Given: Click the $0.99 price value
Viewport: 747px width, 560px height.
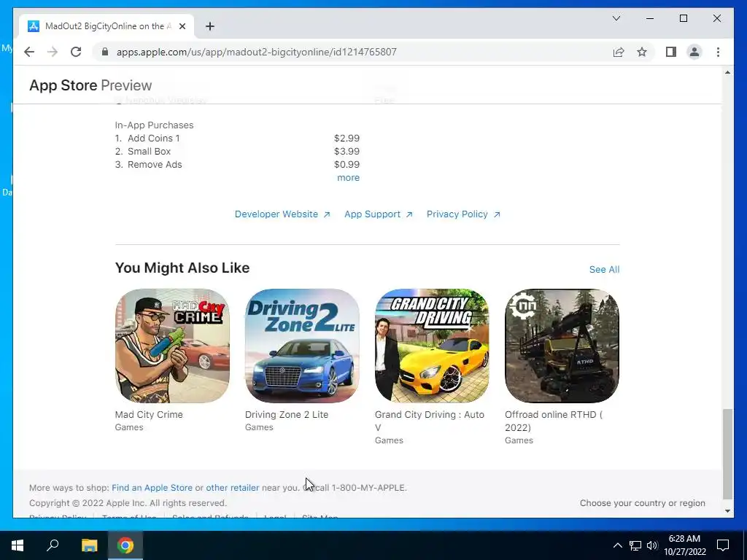Looking at the screenshot, I should (x=347, y=164).
